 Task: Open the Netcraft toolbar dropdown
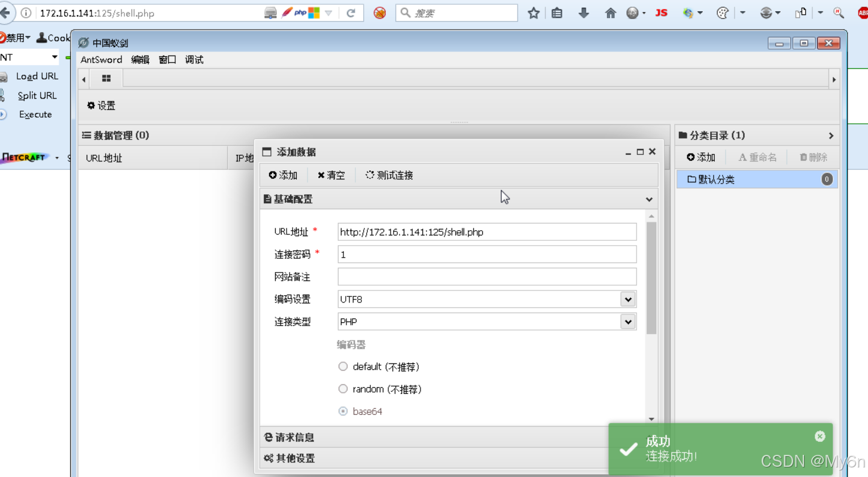click(x=57, y=158)
